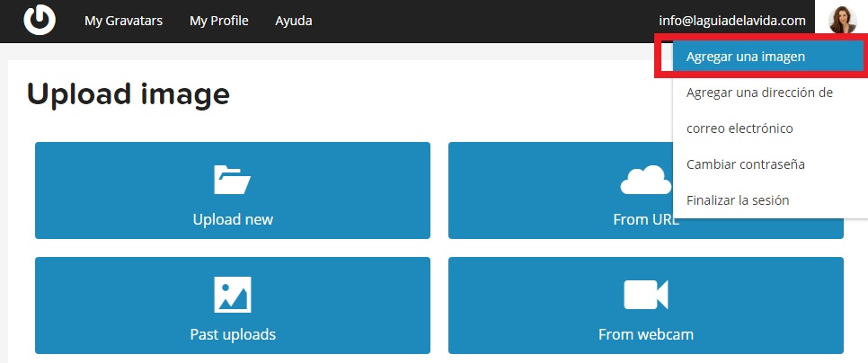Click the Gravatar logo icon

[x=40, y=20]
